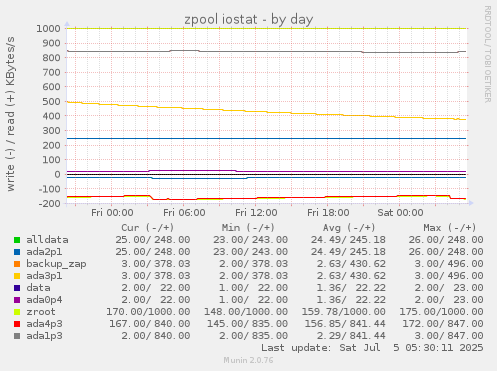This screenshot has width=497, height=371.
Task: Click the 'Fri 06:00' time axis label
Action: 184,213
